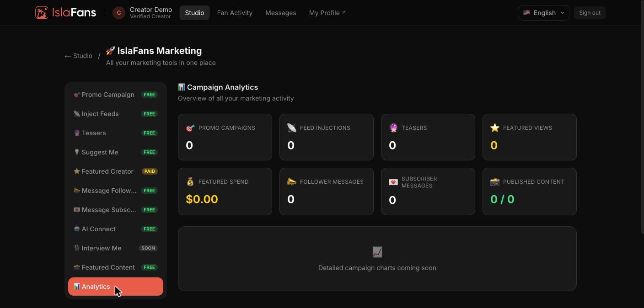Click the Inject Feeds satellite icon in sidebar
This screenshot has height=308, width=644.
(77, 114)
